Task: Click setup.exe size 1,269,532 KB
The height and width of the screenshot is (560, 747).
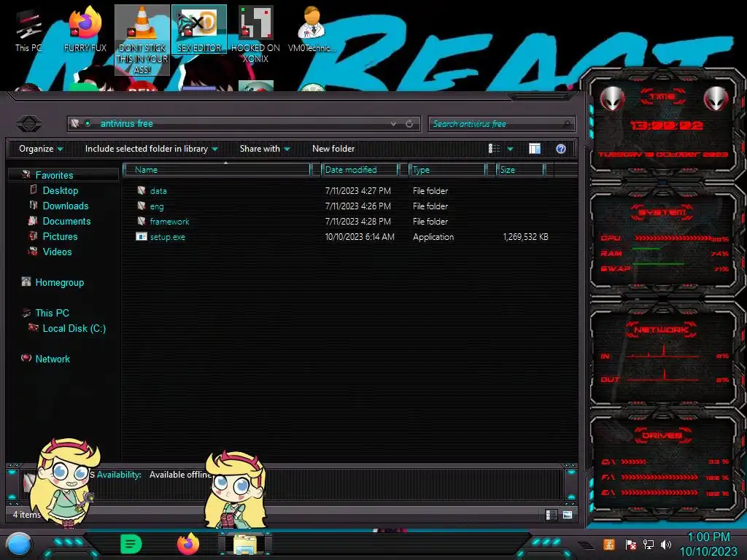Action: pyautogui.click(x=525, y=237)
